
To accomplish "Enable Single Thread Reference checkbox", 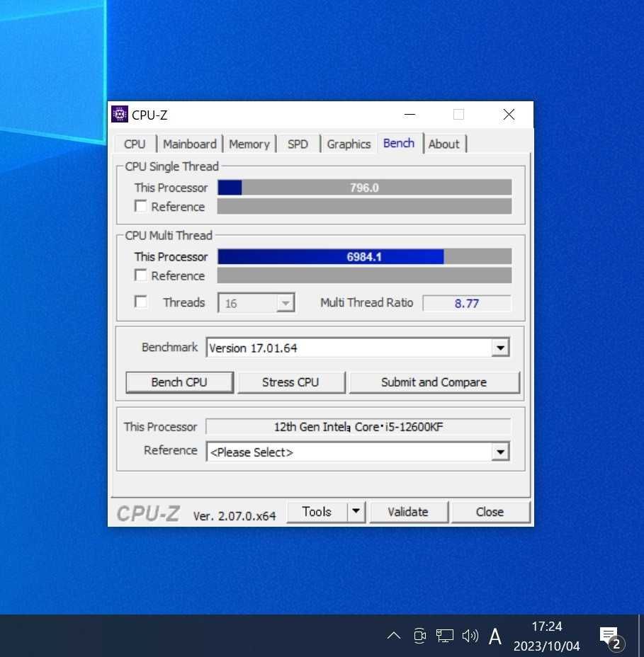I will [141, 206].
